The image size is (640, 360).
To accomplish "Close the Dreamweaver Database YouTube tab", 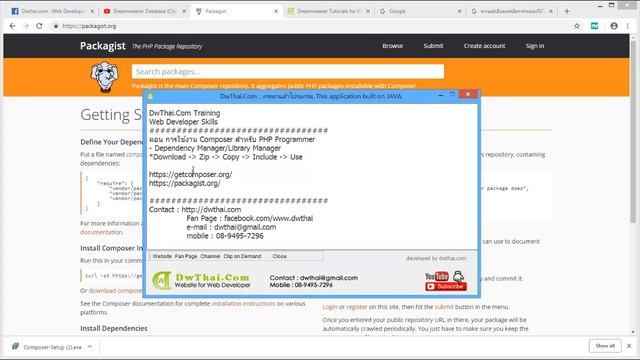I will [x=184, y=11].
